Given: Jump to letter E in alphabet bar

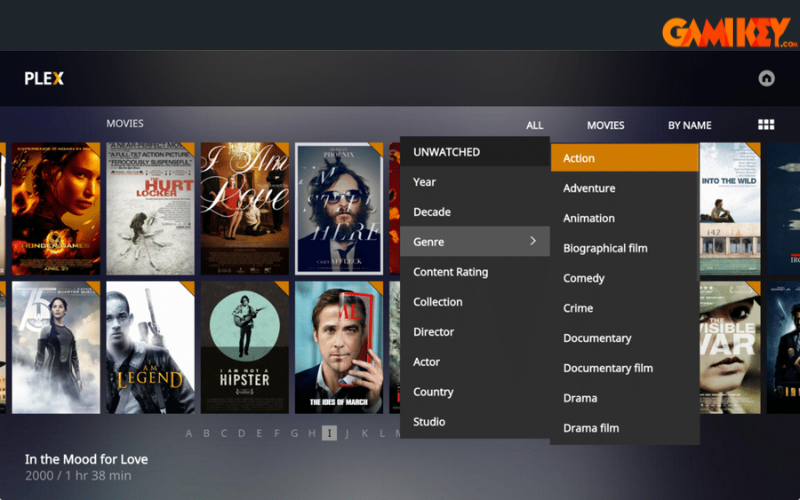Looking at the screenshot, I should coord(259,433).
